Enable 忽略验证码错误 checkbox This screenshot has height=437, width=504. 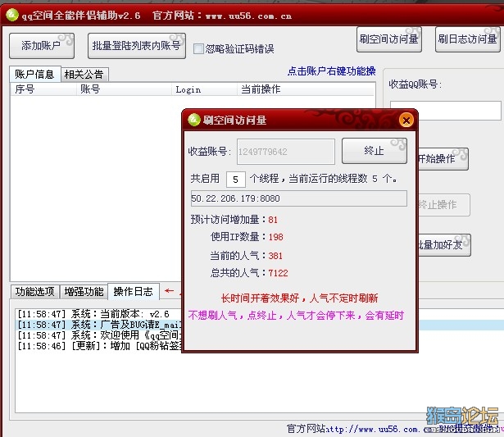198,49
